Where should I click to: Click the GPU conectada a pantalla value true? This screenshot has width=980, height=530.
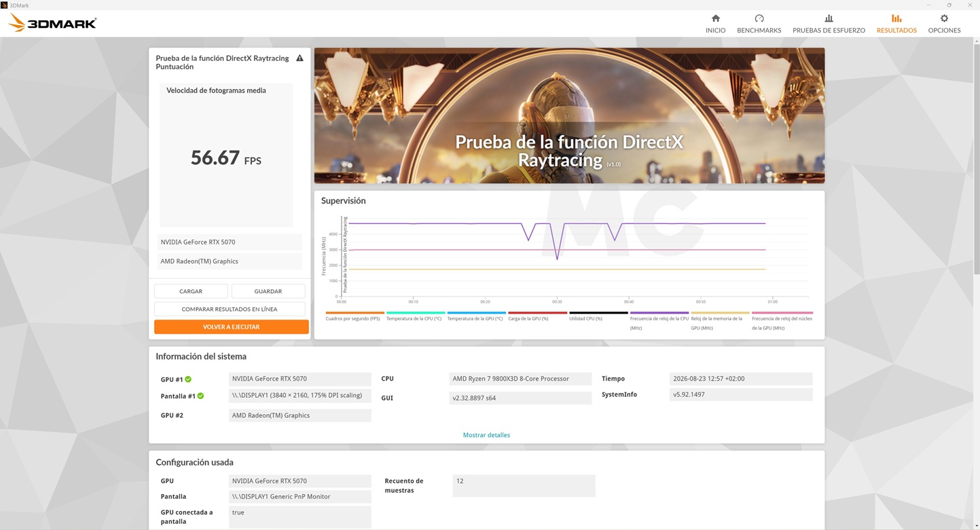tap(300, 517)
